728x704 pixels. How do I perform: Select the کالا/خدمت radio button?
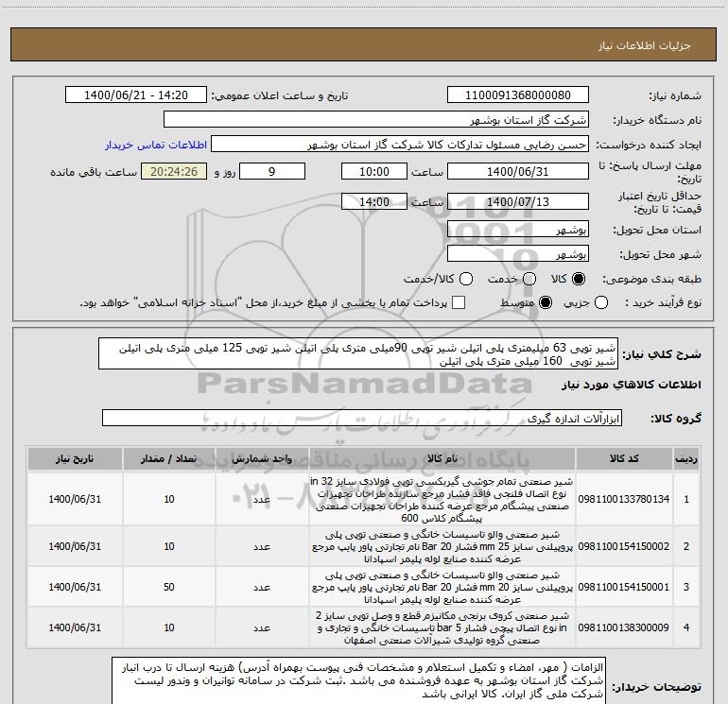pos(466,279)
